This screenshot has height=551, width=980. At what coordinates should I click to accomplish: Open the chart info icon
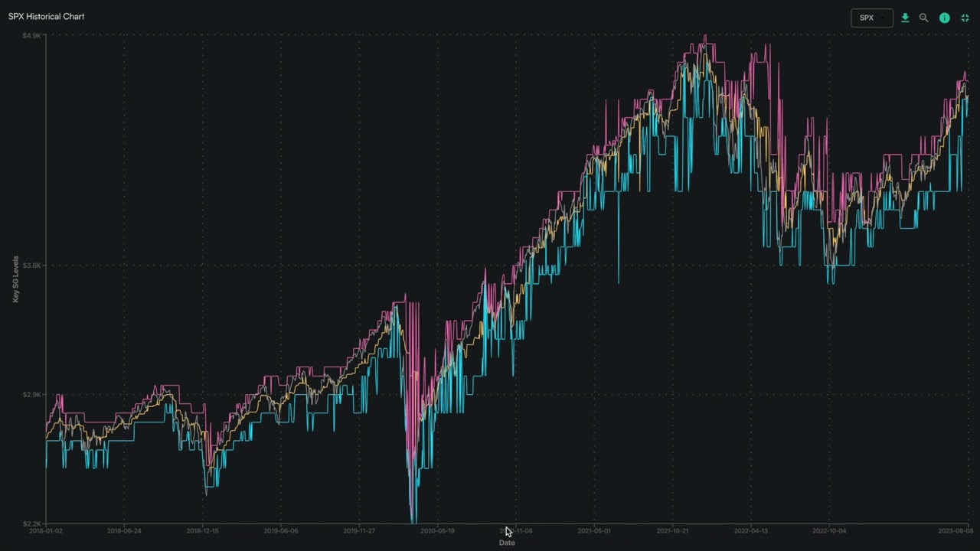pyautogui.click(x=945, y=18)
